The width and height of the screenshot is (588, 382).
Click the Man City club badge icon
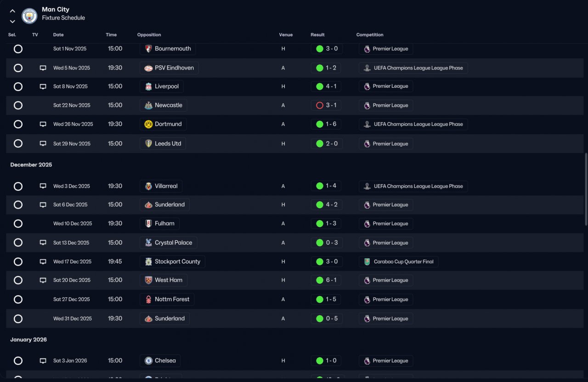[x=29, y=16]
